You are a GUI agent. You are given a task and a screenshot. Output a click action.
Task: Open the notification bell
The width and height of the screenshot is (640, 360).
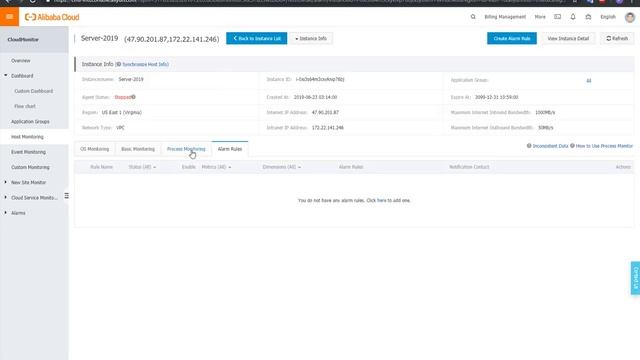[x=573, y=17]
